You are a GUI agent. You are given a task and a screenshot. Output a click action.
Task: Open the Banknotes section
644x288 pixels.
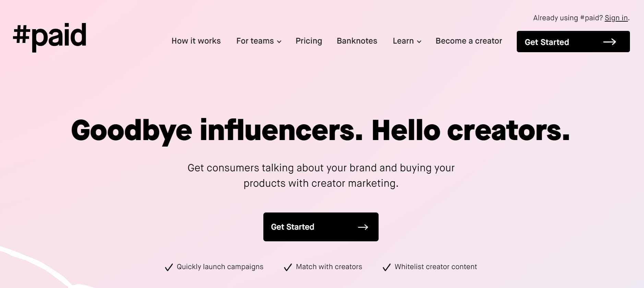[357, 41]
